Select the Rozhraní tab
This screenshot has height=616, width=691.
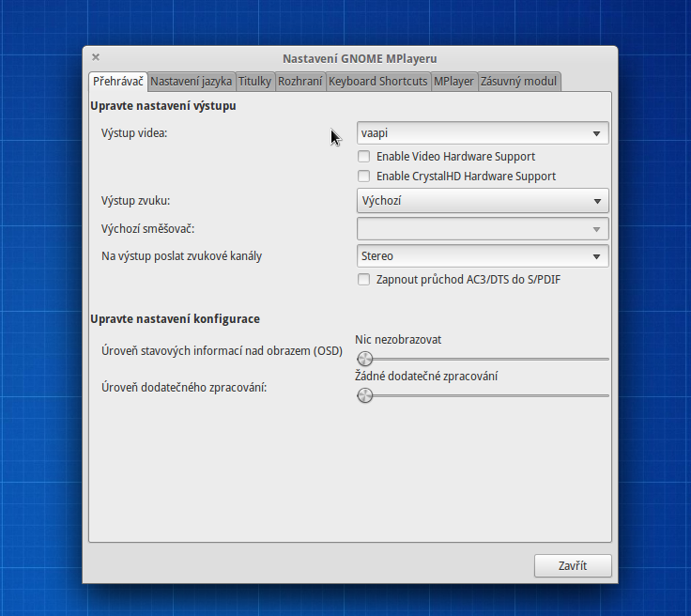[x=300, y=82]
